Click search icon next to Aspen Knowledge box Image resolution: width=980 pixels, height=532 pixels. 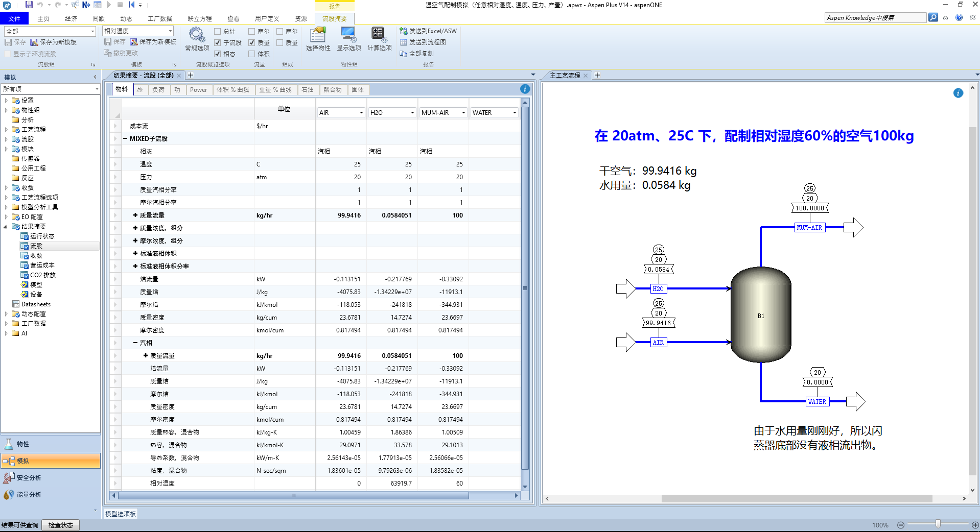[933, 17]
